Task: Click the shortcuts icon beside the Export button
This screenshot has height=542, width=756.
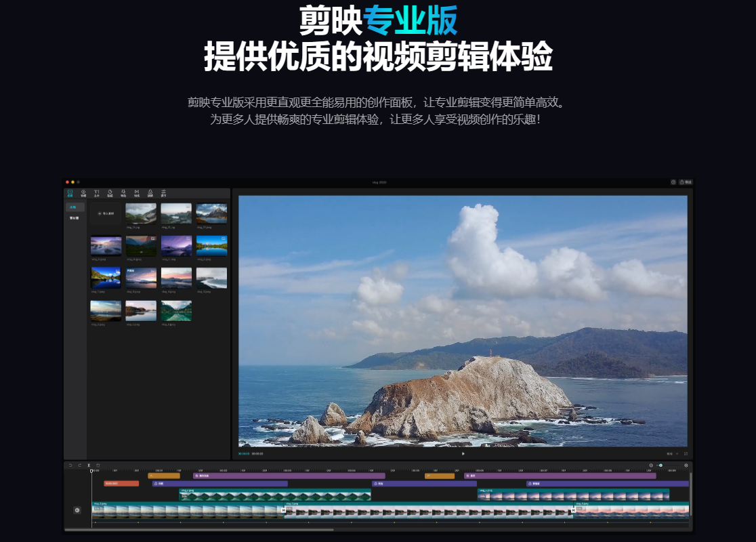Action: (x=673, y=182)
